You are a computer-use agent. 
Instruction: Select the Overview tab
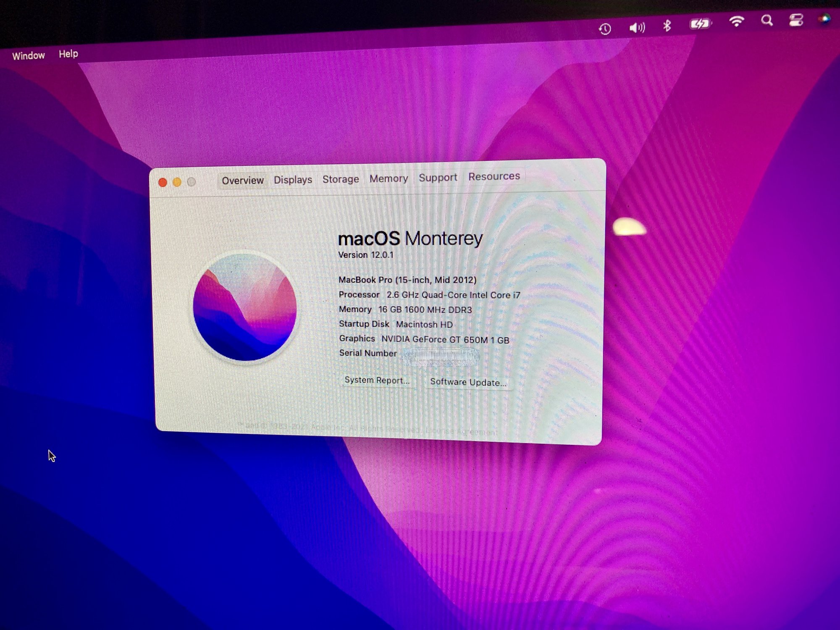[243, 181]
